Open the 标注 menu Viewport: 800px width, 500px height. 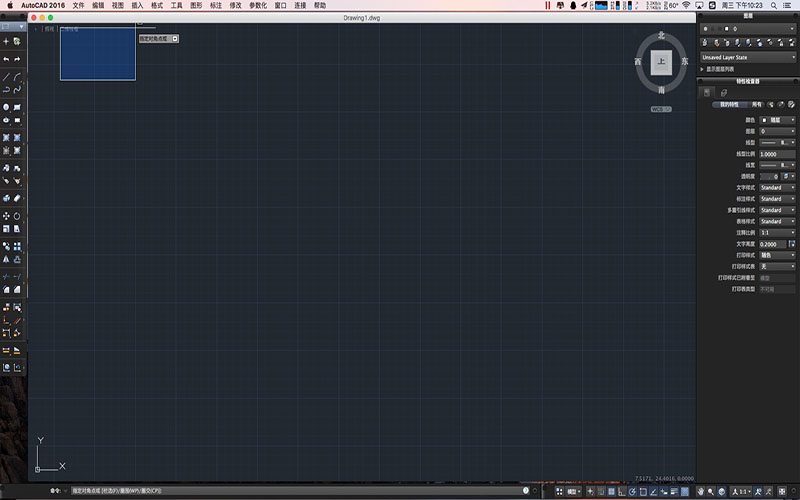pyautogui.click(x=216, y=5)
